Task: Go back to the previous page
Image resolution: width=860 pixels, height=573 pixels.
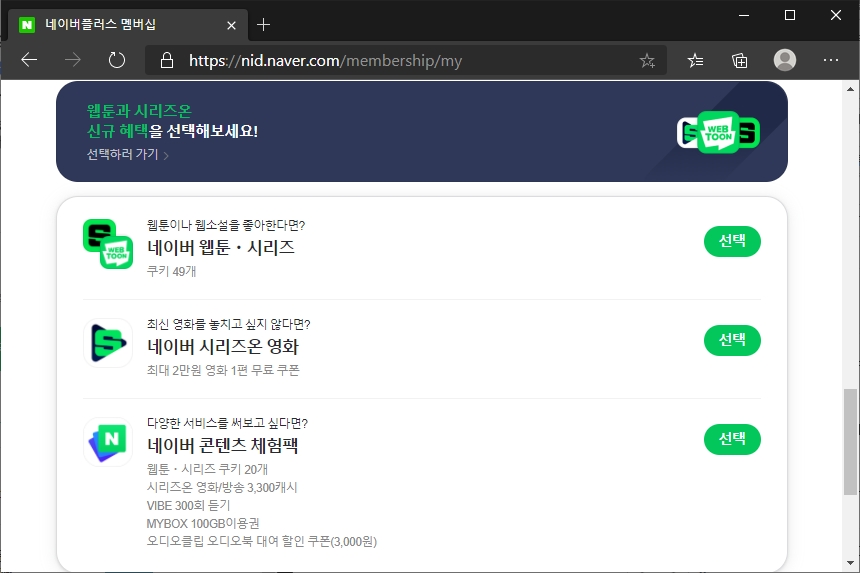Action: [x=29, y=60]
